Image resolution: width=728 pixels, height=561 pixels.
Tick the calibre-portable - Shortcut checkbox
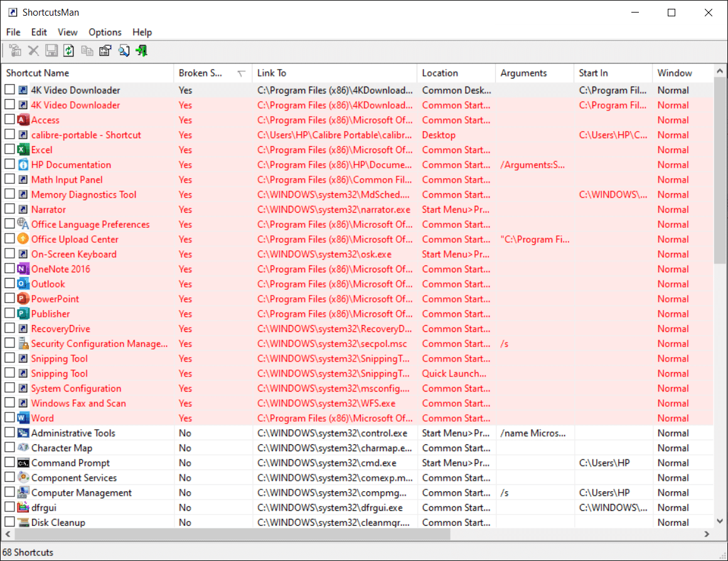tap(10, 134)
